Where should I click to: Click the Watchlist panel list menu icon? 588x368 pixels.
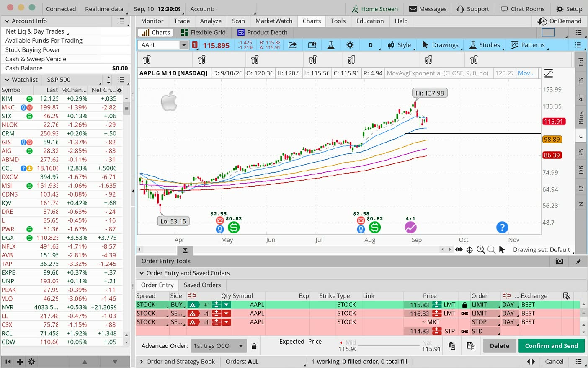click(121, 80)
